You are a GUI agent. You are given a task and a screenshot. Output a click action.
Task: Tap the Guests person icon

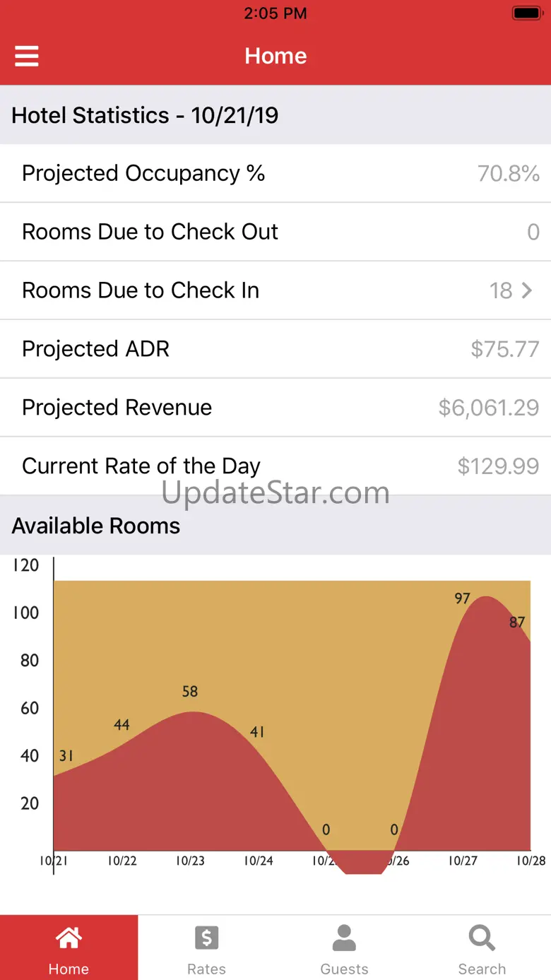tap(344, 938)
